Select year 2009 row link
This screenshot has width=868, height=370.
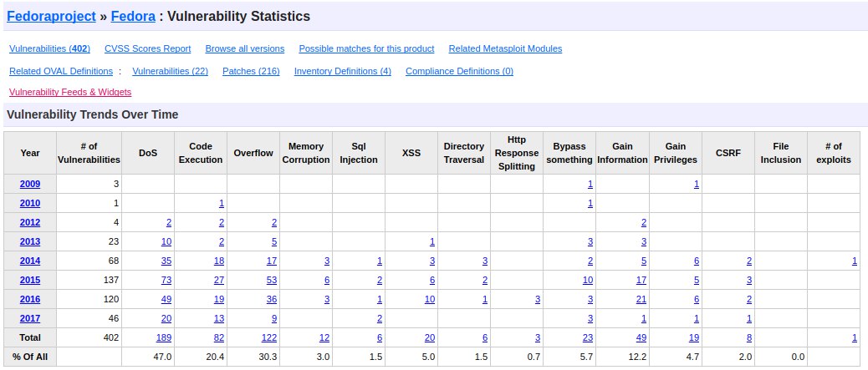30,185
